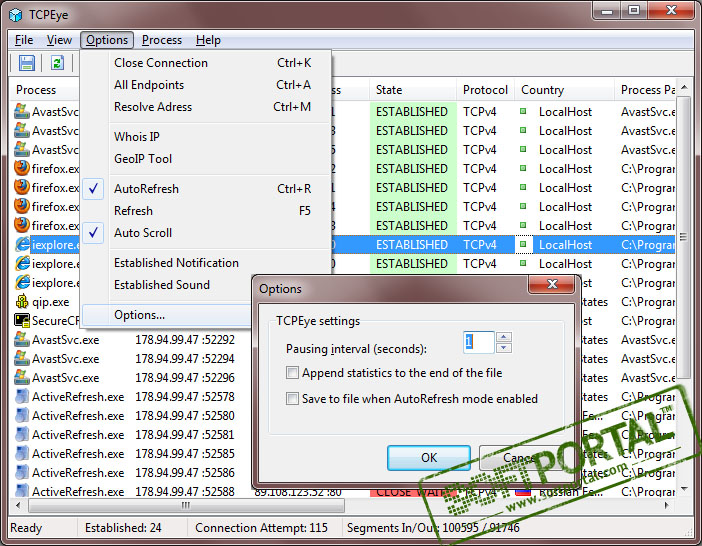Click the Options menu in the menu bar
This screenshot has height=546, width=702.
coord(107,40)
